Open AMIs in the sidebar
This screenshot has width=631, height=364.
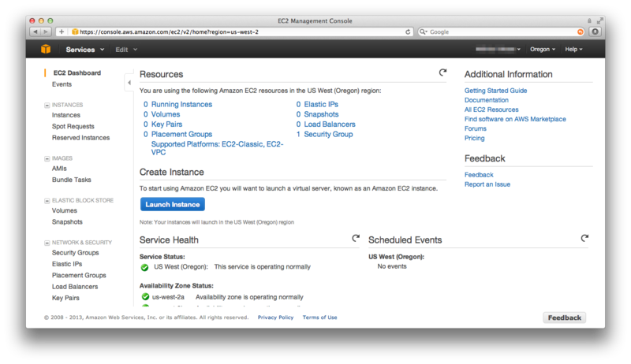pos(59,169)
